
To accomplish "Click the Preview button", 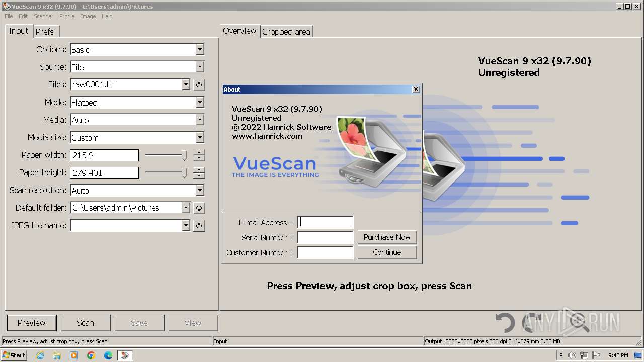I will tap(31, 323).
